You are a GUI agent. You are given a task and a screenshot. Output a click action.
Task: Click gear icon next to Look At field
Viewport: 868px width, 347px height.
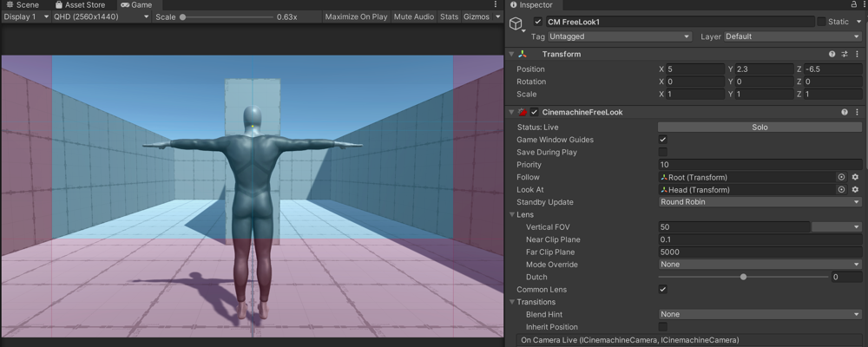pyautogui.click(x=855, y=189)
